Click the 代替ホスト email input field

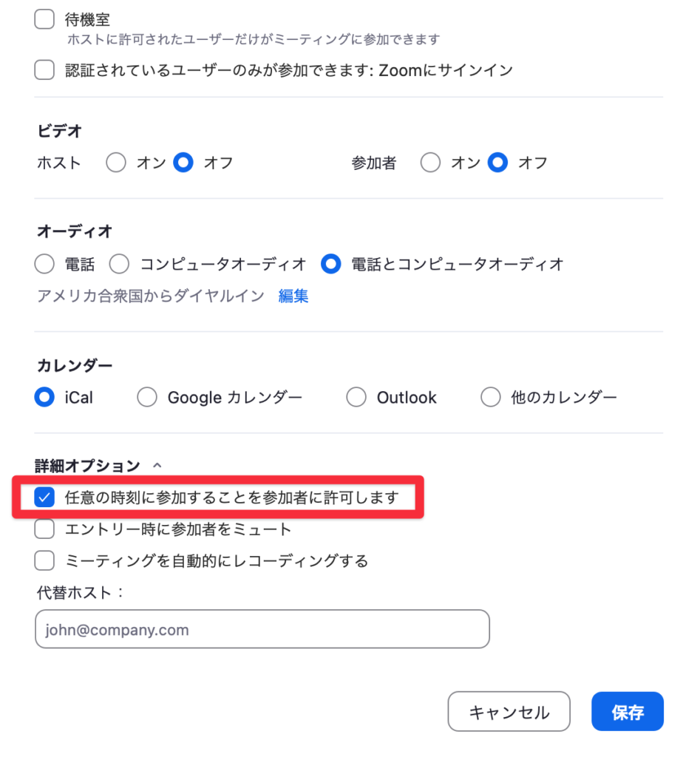(262, 630)
